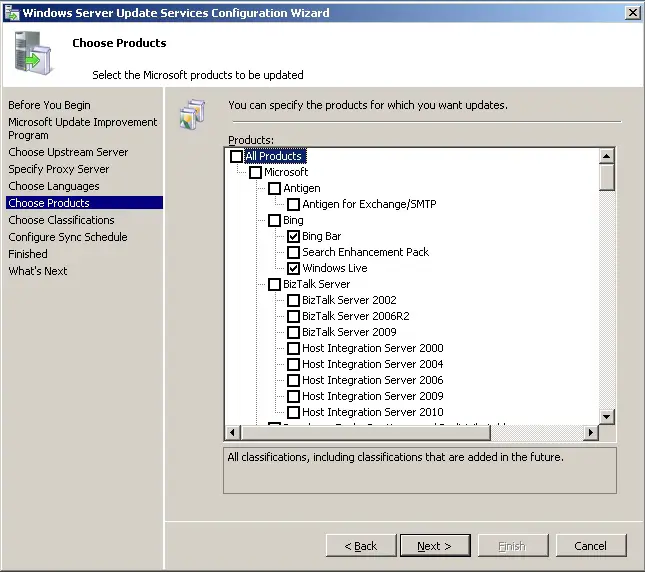Screen dimensions: 645x572
Task: Check Host Integration Server 2010 checkbox
Action: click(x=293, y=412)
